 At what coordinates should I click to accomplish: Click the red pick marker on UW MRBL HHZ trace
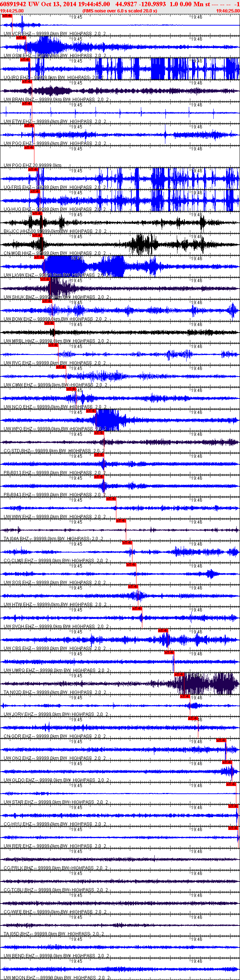point(49,323)
